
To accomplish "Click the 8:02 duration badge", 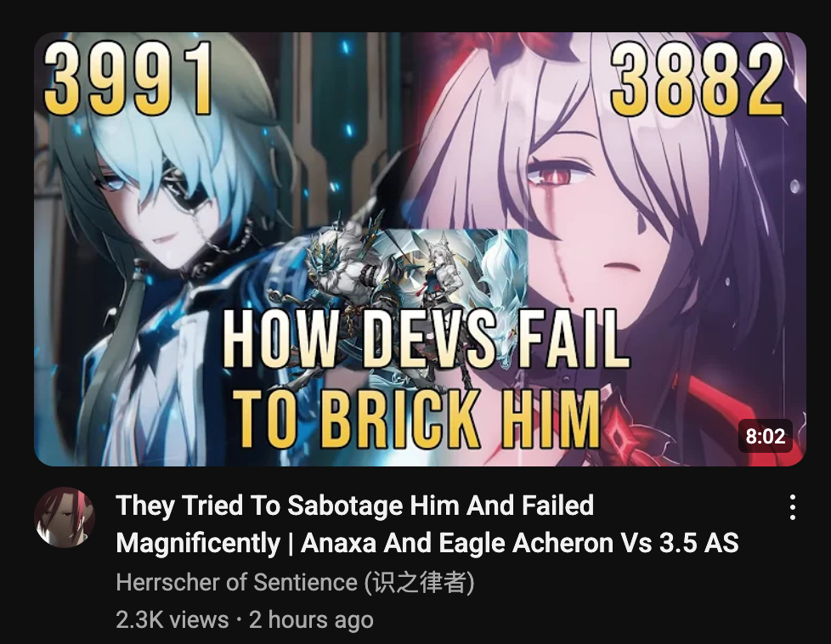I will 766,436.
